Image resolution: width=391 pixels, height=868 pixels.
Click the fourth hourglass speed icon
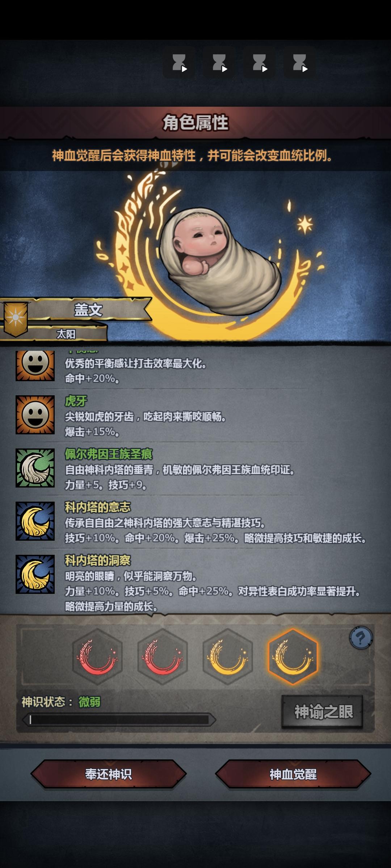[x=300, y=63]
